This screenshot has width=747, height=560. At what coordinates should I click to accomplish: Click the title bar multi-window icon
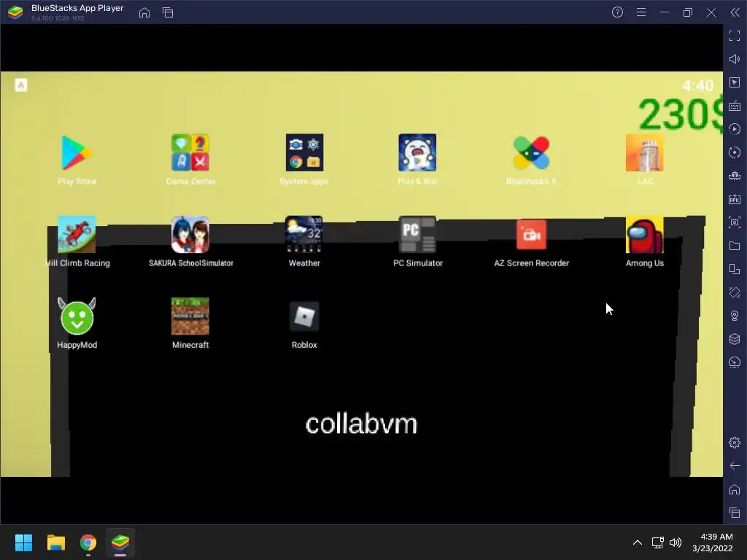168,12
